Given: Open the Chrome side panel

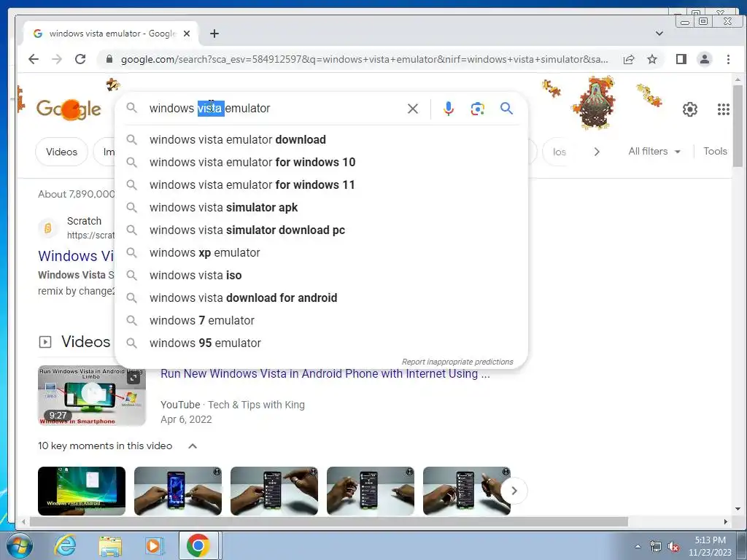Looking at the screenshot, I should click(x=681, y=59).
